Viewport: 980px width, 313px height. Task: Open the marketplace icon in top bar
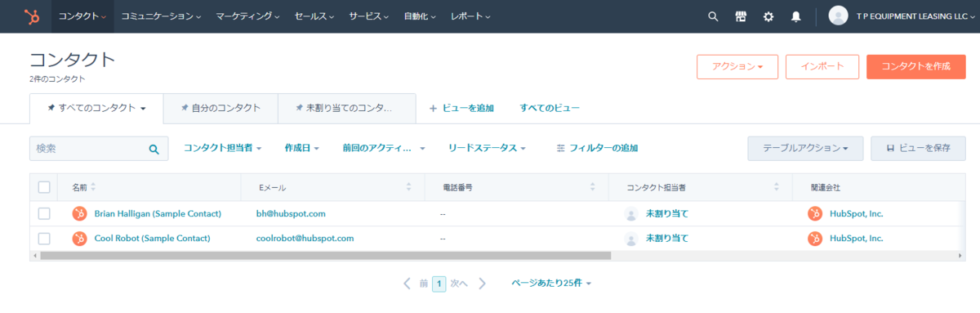pyautogui.click(x=741, y=16)
